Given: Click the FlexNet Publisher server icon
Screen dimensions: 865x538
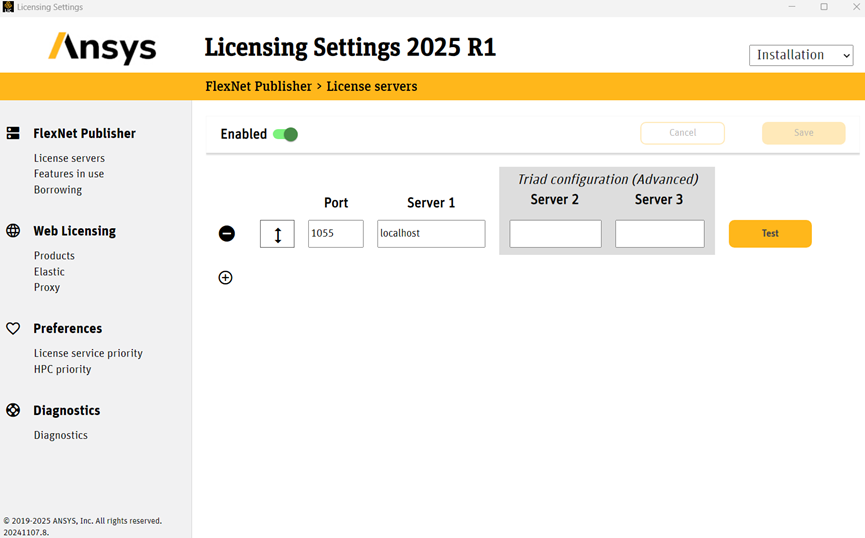Looking at the screenshot, I should pos(13,133).
